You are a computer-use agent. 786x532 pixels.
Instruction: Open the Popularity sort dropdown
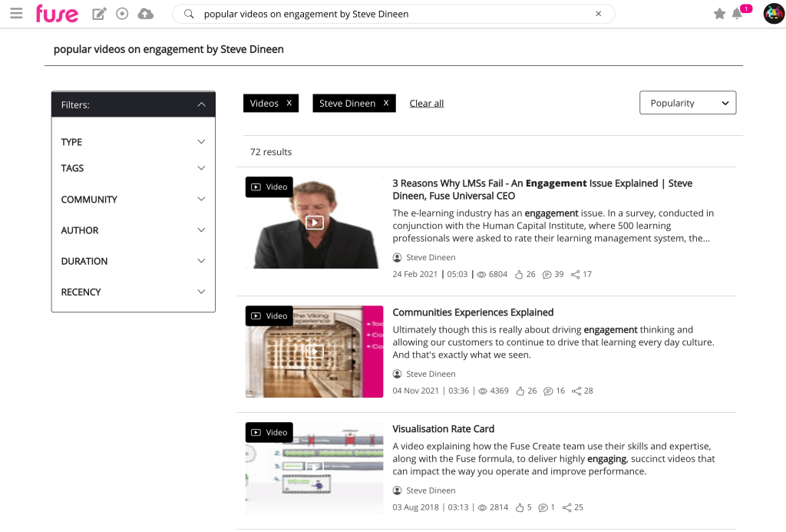point(687,103)
